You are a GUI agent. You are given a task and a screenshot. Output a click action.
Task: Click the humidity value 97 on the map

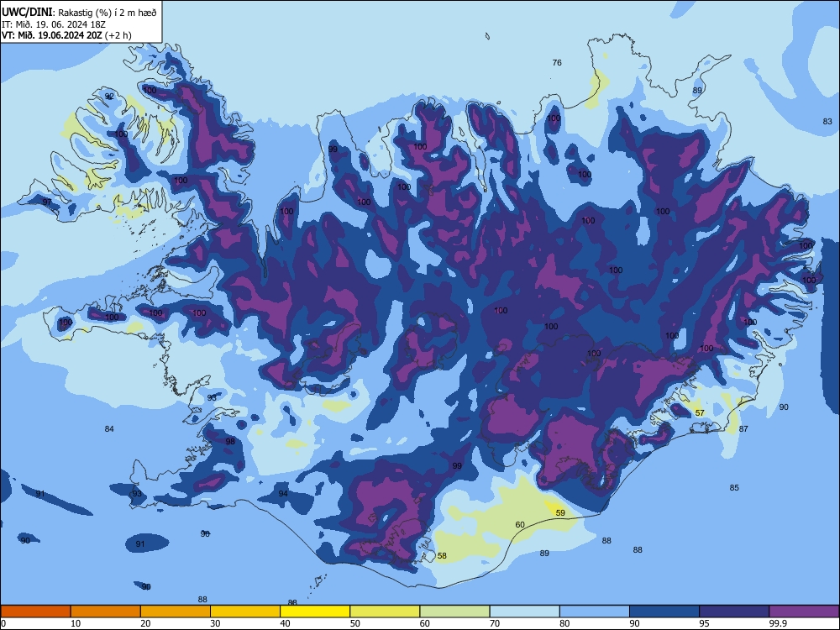47,202
